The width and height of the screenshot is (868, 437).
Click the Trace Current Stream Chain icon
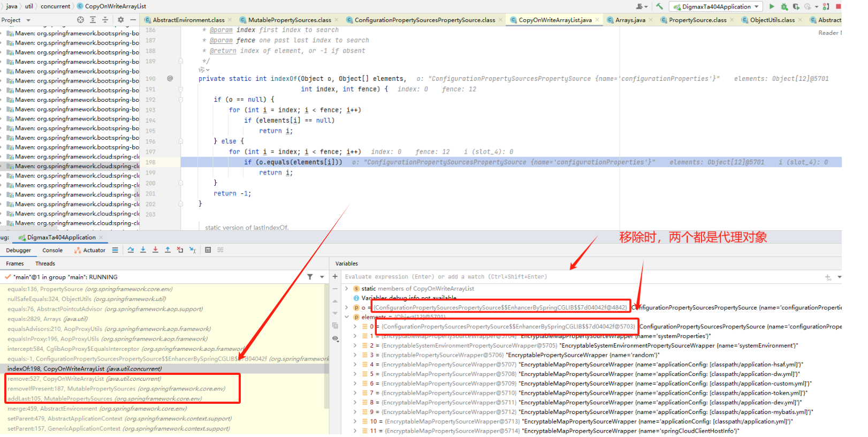pos(220,250)
